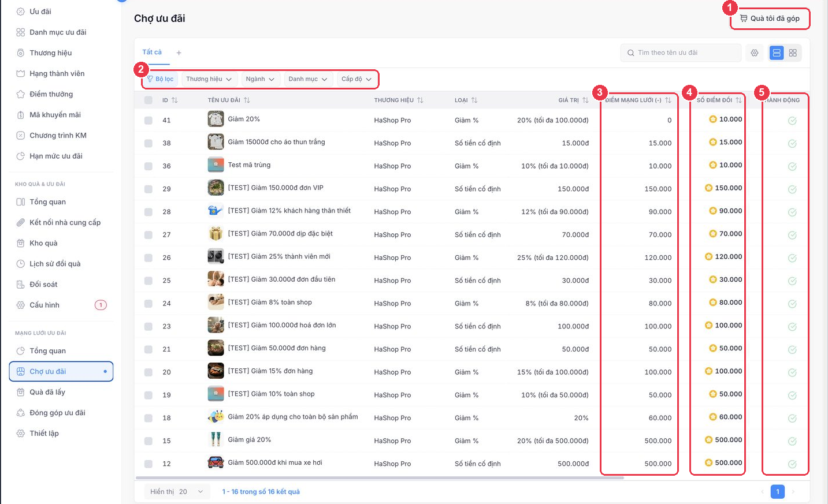Viewport: 828px width, 504px height.
Task: Click the settings gear beside the search box
Action: coord(755,53)
